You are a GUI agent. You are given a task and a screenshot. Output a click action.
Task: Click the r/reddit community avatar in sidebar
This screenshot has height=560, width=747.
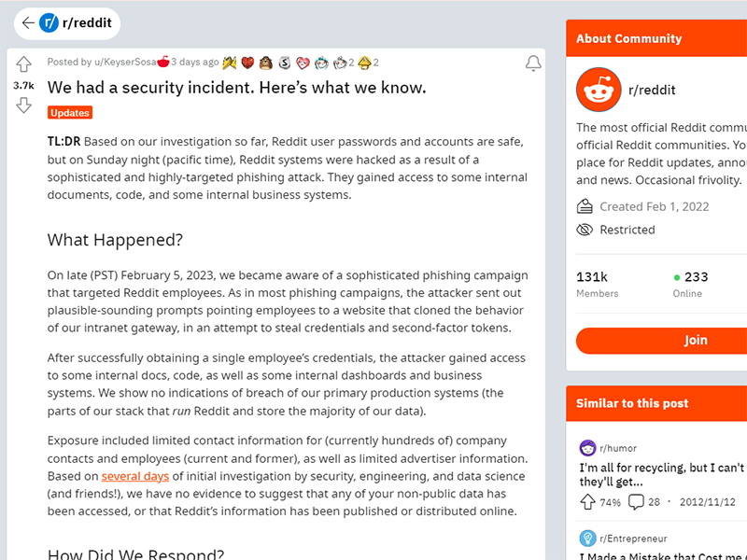[599, 91]
